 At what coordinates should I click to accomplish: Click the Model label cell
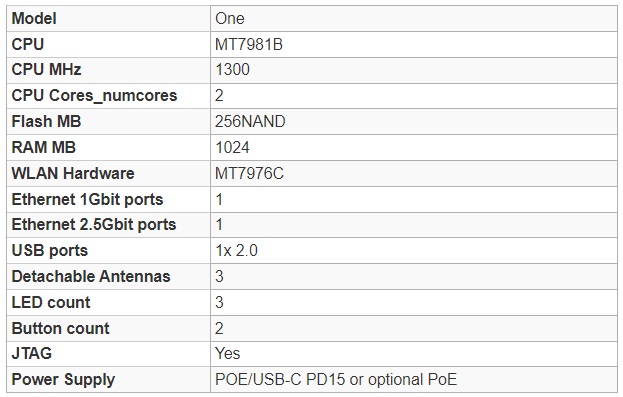[x=108, y=19]
